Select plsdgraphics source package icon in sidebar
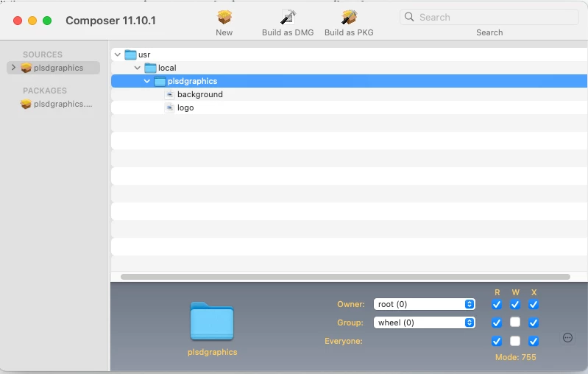 (x=26, y=68)
